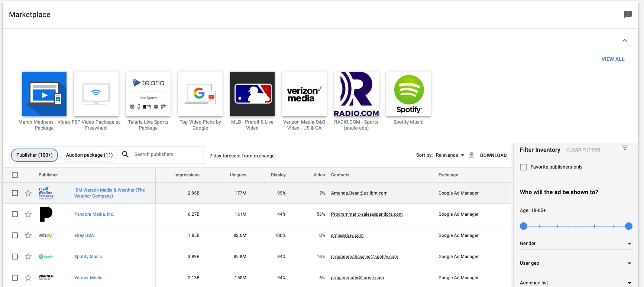644x287 pixels.
Task: Toggle the filter list icon
Action: 625,148
